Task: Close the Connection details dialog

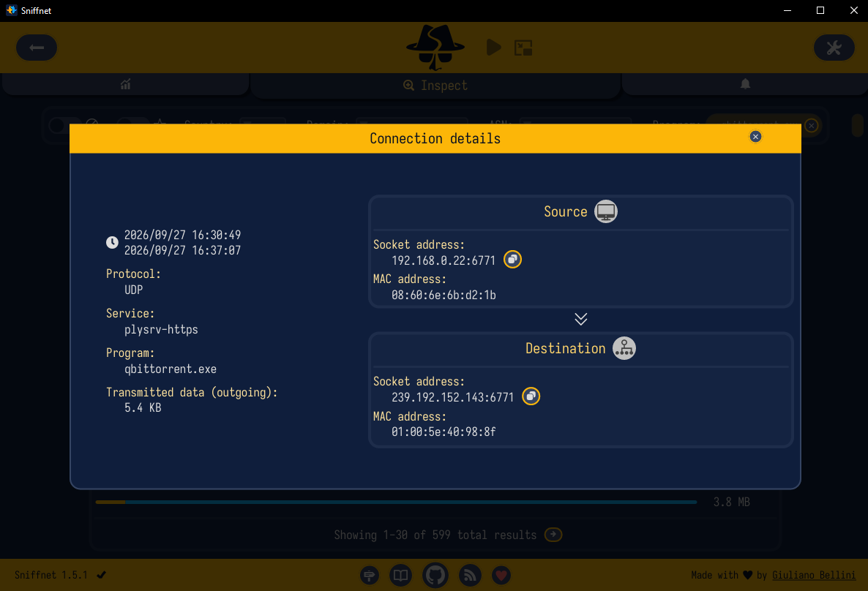Action: click(755, 137)
